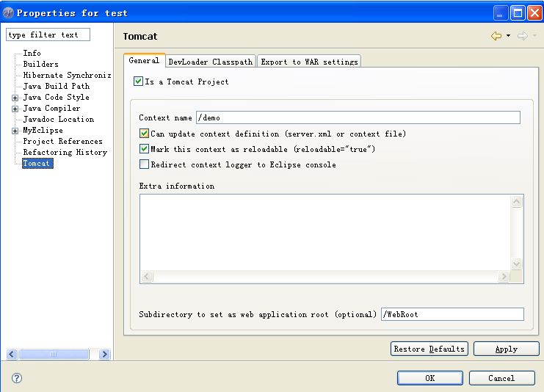Click the help question mark icon

pyautogui.click(x=17, y=378)
